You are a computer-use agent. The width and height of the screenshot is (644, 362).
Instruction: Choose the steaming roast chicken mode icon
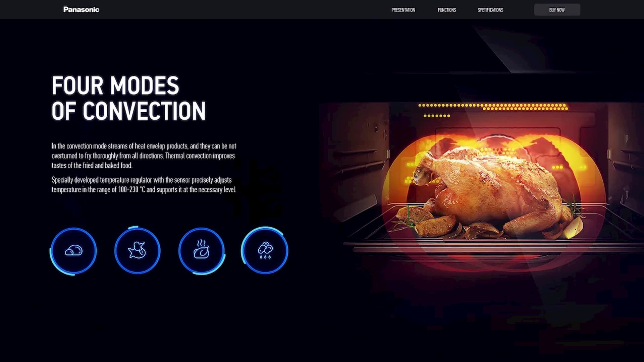(201, 251)
